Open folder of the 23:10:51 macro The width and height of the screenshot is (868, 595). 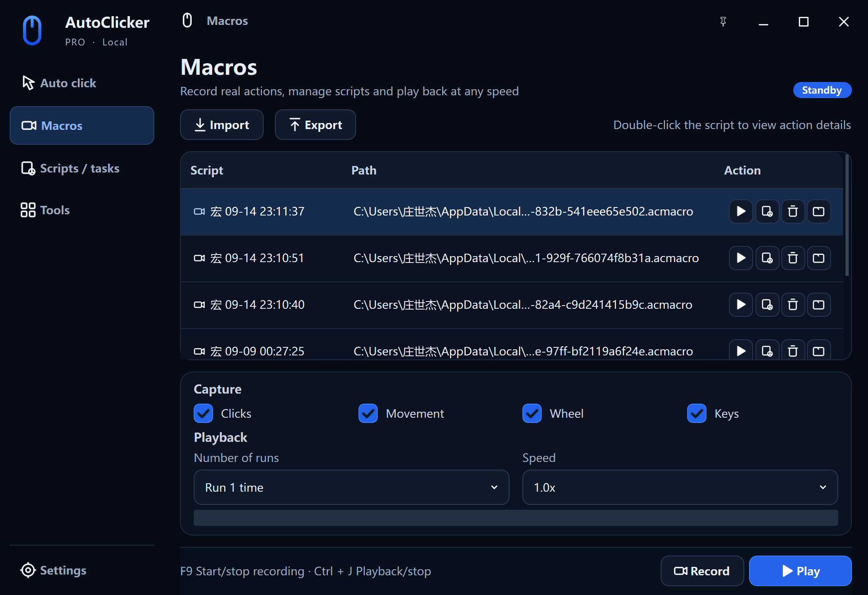pos(819,258)
